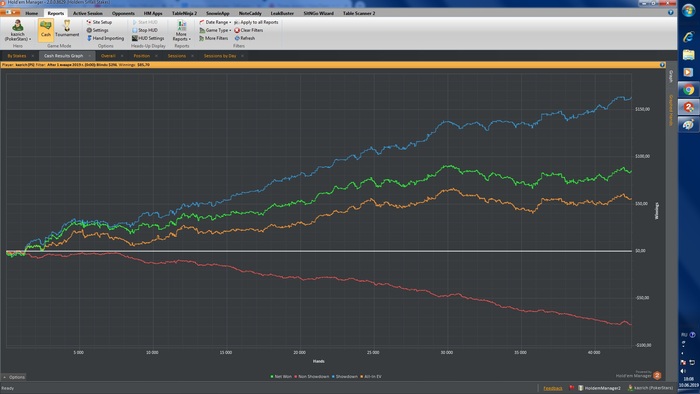Switch to the Home ribbon tab
The width and height of the screenshot is (700, 394).
coord(32,13)
